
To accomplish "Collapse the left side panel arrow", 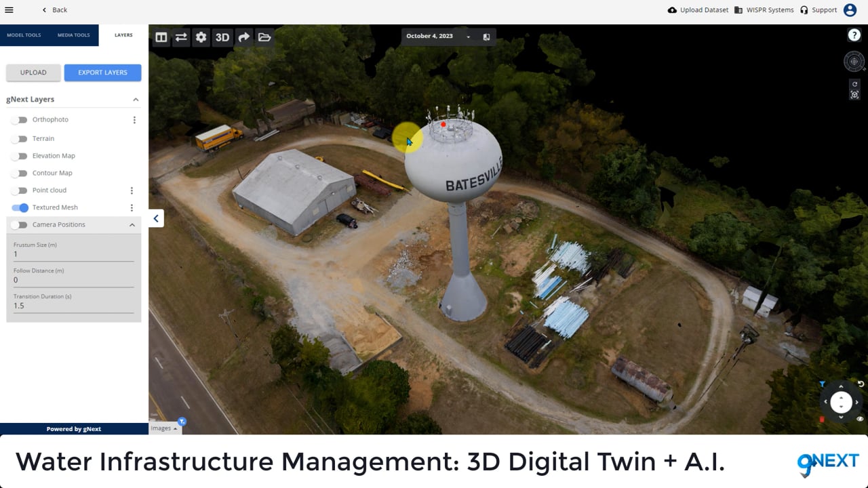I will click(x=156, y=218).
